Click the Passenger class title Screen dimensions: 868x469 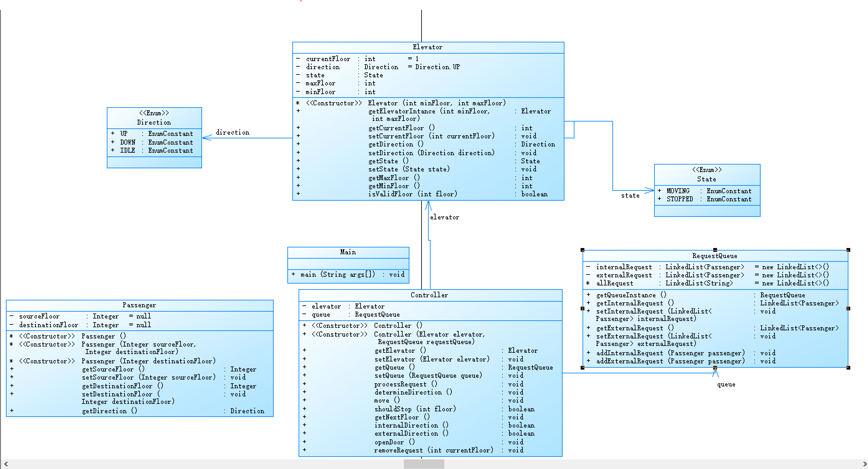click(x=139, y=305)
